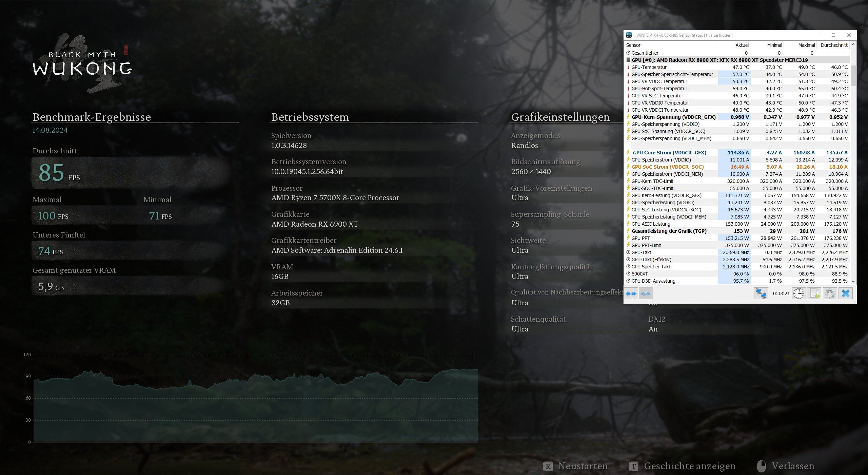This screenshot has height=475, width=868.
Task: Click the HWiNFO title bar app icon
Action: click(629, 35)
